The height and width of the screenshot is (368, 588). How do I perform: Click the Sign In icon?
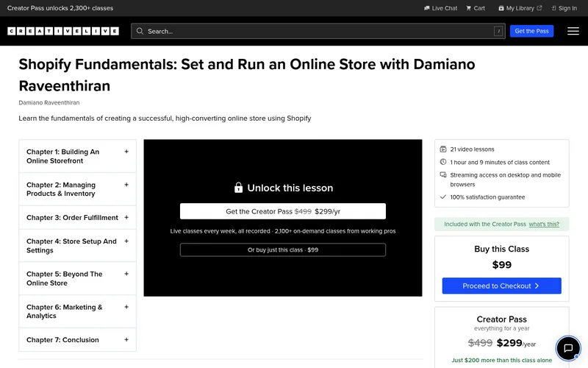click(553, 8)
